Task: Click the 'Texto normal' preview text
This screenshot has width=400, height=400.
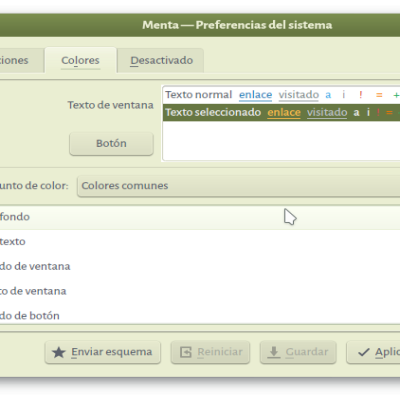Action: coord(199,95)
